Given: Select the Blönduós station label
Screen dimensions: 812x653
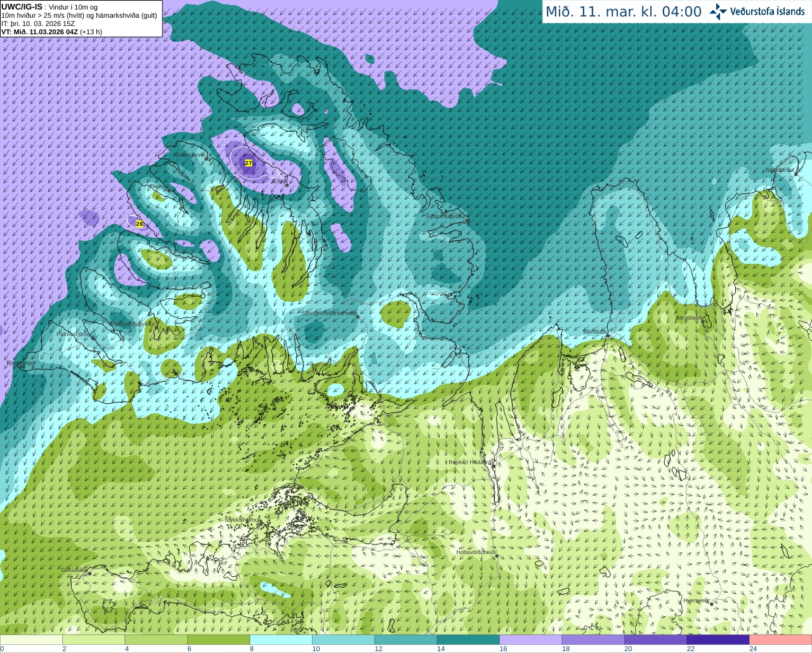Looking at the screenshot, I should point(594,331).
